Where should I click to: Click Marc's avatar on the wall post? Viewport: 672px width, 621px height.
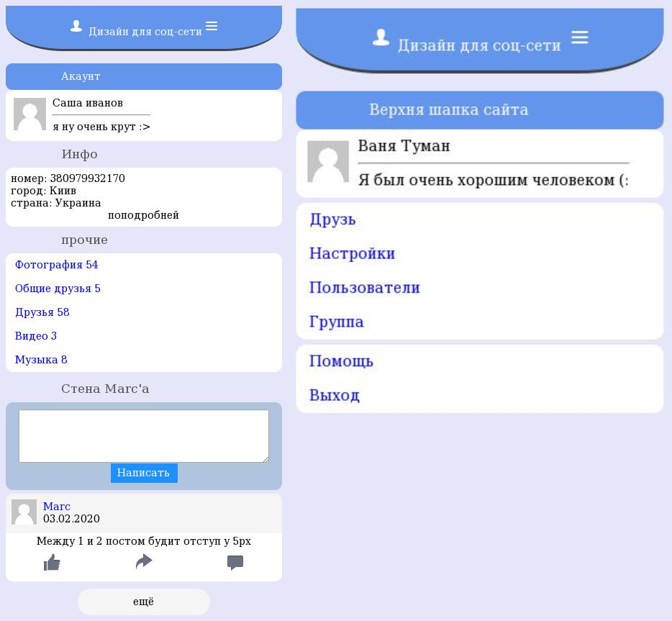(24, 512)
